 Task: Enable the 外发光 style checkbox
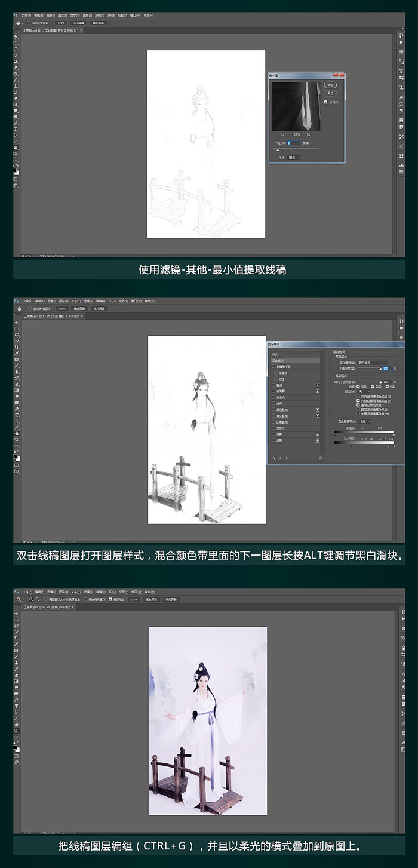(273, 428)
